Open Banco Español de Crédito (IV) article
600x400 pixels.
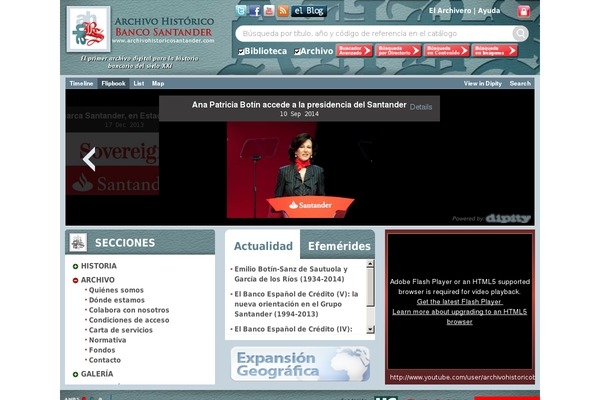point(293,329)
